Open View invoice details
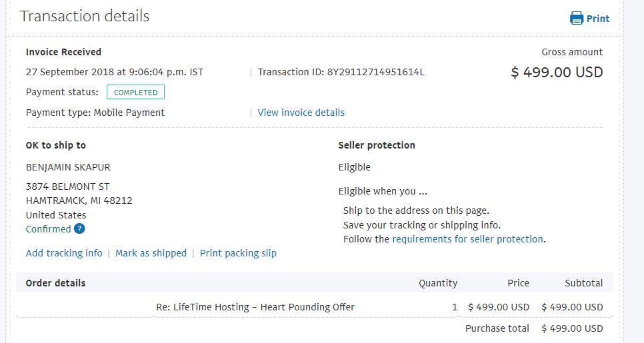644x343 pixels. click(301, 113)
